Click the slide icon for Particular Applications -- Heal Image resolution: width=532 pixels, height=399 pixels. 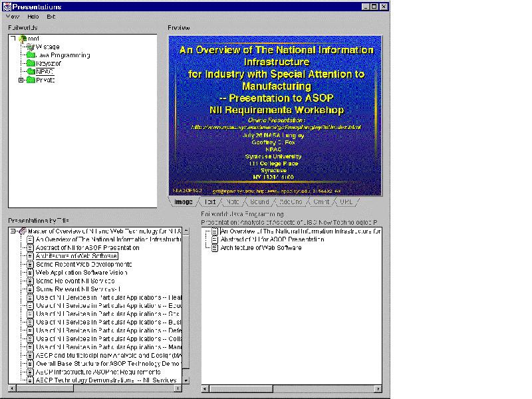point(30,297)
